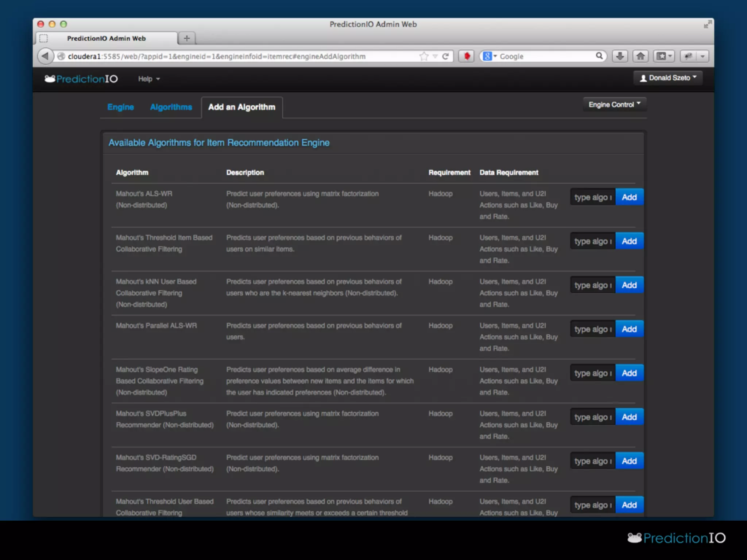This screenshot has height=560, width=747.
Task: Click algo name field for Parallel ALS-WR
Action: coord(593,329)
